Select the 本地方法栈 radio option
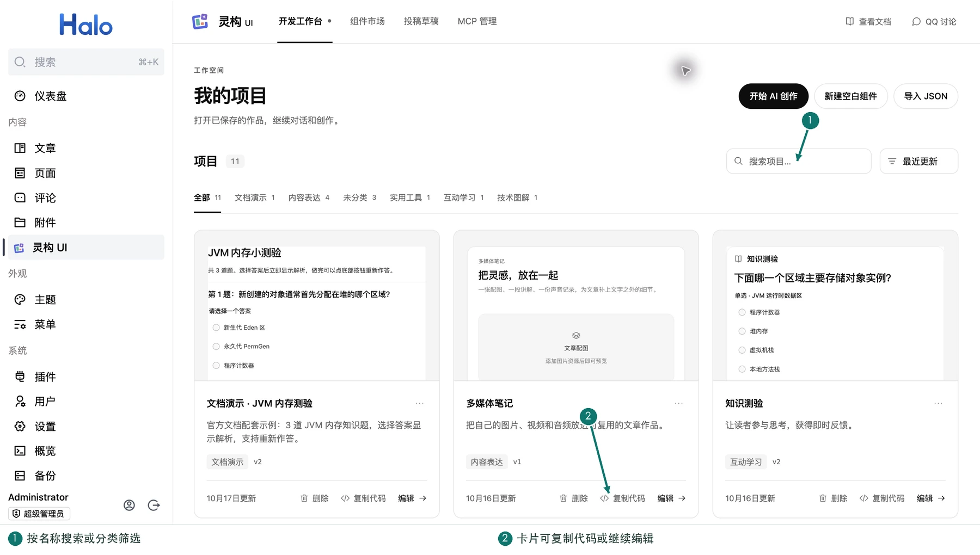Screen dimensions: 980x555 pyautogui.click(x=742, y=369)
